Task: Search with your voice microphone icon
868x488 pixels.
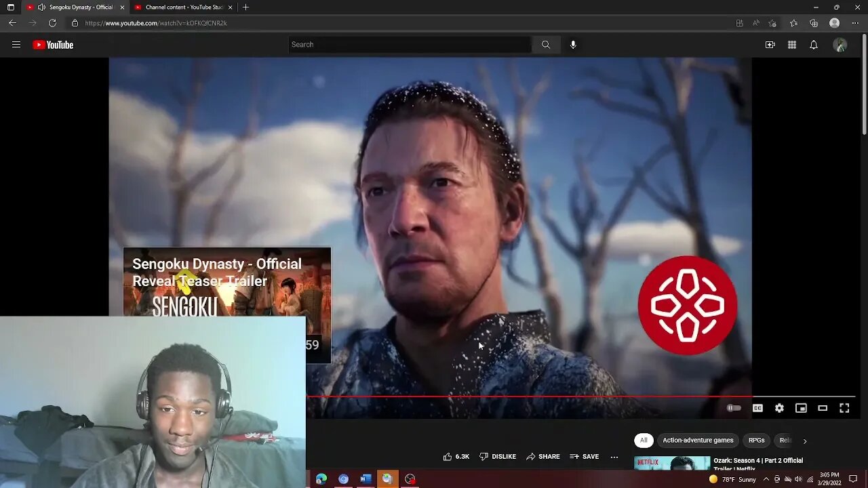Action: coord(573,45)
